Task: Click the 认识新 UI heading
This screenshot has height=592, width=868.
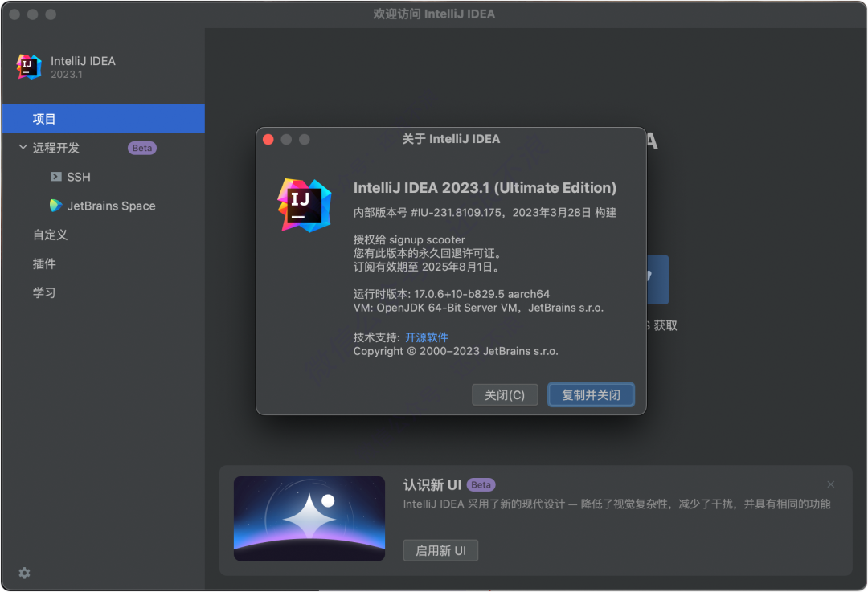Action: tap(432, 484)
